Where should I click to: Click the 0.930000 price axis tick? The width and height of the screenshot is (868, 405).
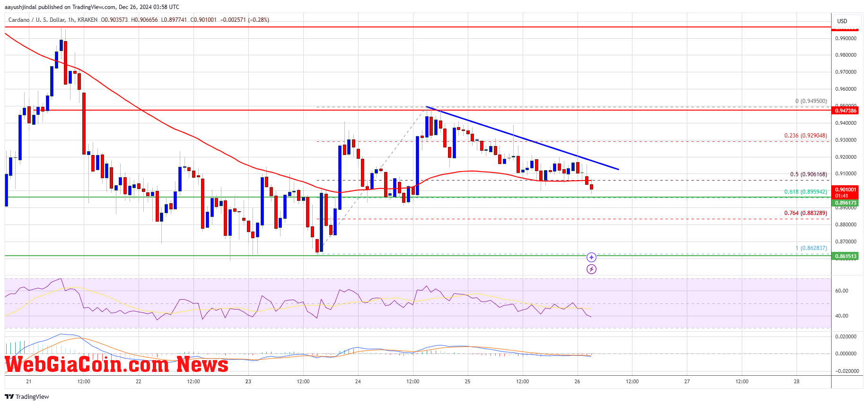pos(846,140)
